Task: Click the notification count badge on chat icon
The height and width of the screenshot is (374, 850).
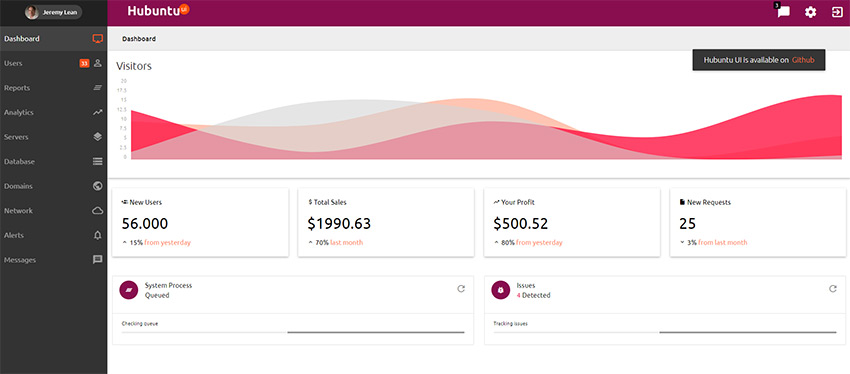Action: (x=776, y=5)
